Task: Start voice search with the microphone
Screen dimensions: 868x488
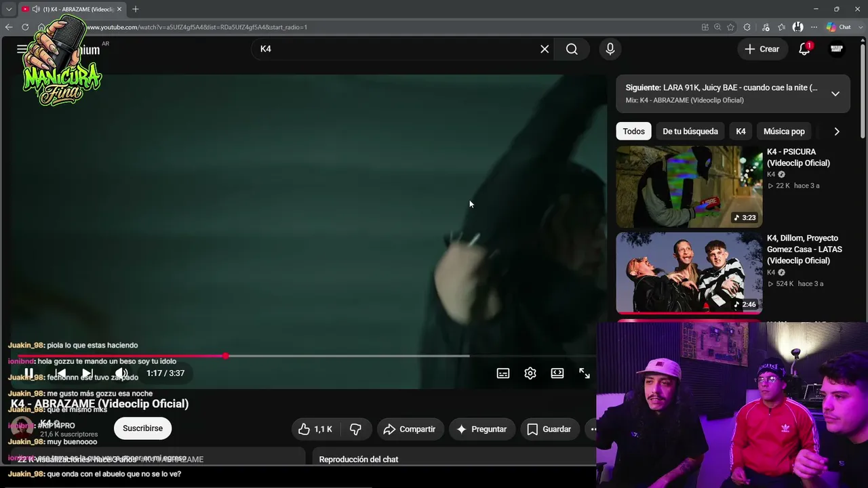Action: click(610, 49)
